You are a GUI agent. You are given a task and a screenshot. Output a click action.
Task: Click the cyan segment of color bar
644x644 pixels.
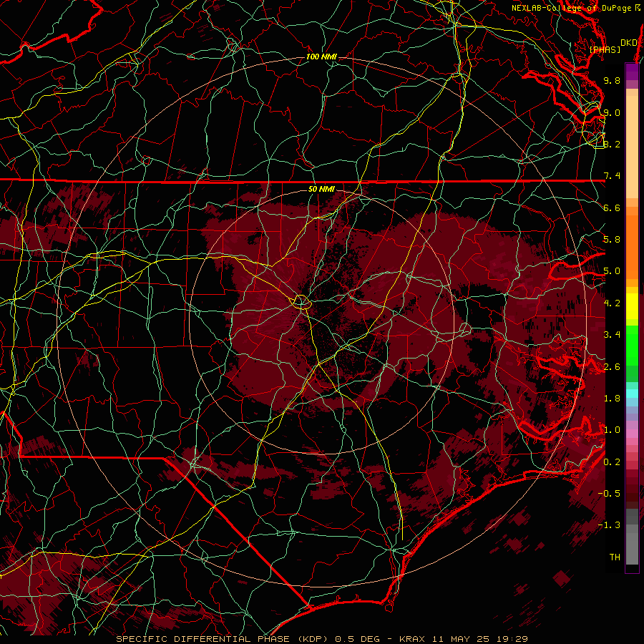(632, 393)
